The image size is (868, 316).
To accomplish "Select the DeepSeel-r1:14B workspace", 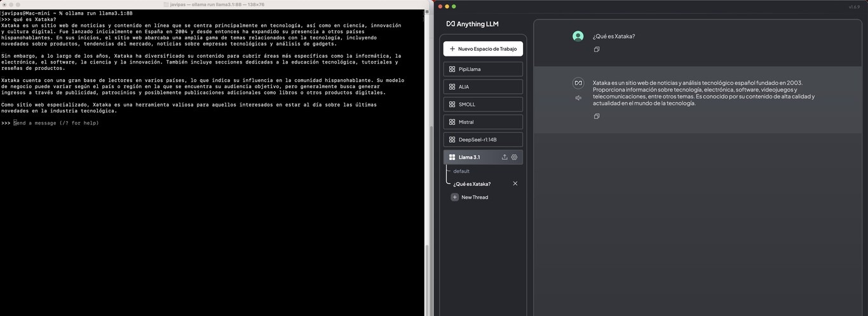I will pyautogui.click(x=483, y=140).
